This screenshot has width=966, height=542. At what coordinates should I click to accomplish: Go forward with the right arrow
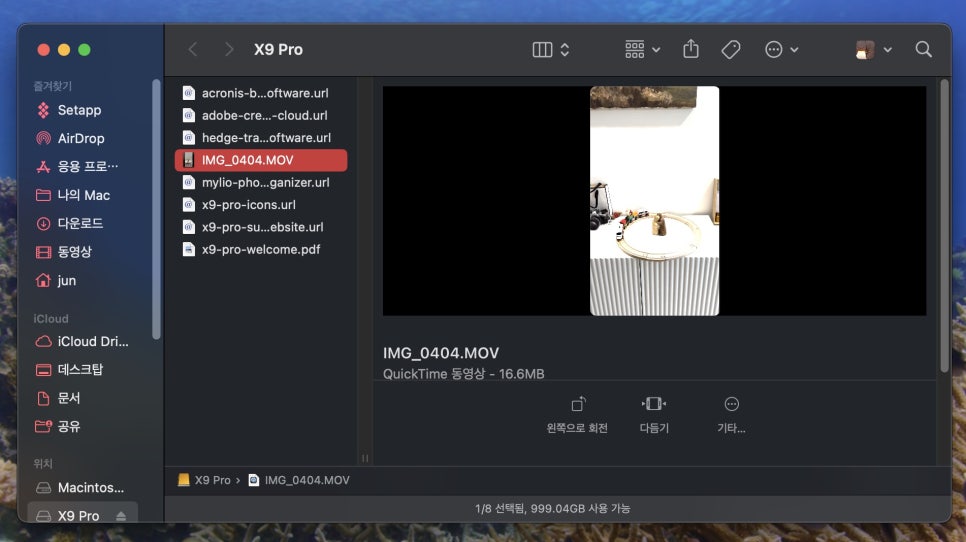coord(229,49)
